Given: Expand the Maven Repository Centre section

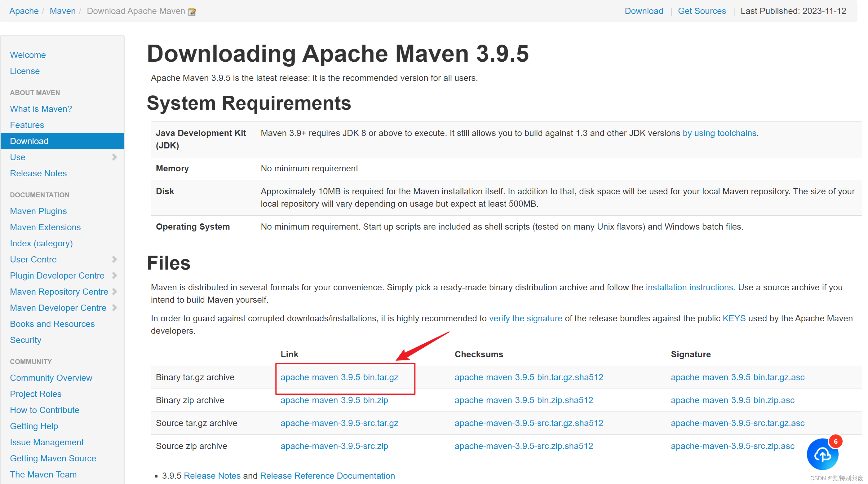Looking at the screenshot, I should (x=114, y=292).
